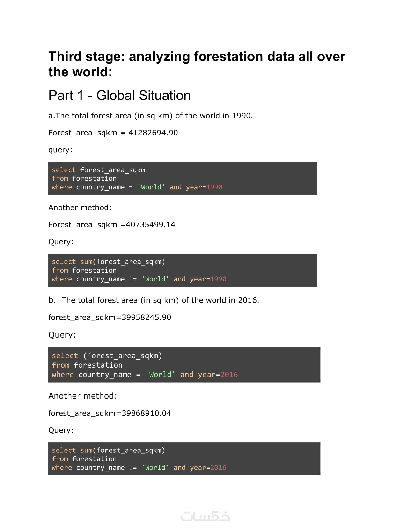Click "(forest_area_sqkm)" in the third code block
Viewport: 411px width, 532px height.
click(123, 356)
